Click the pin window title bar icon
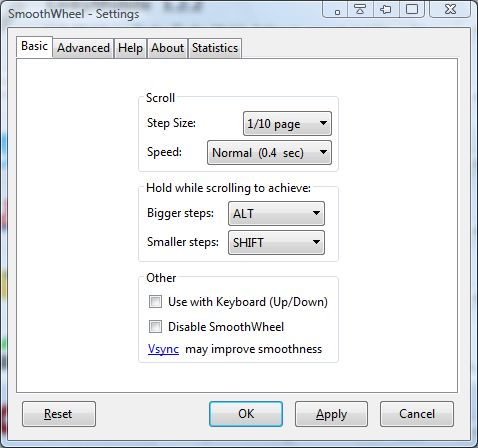 (x=386, y=9)
